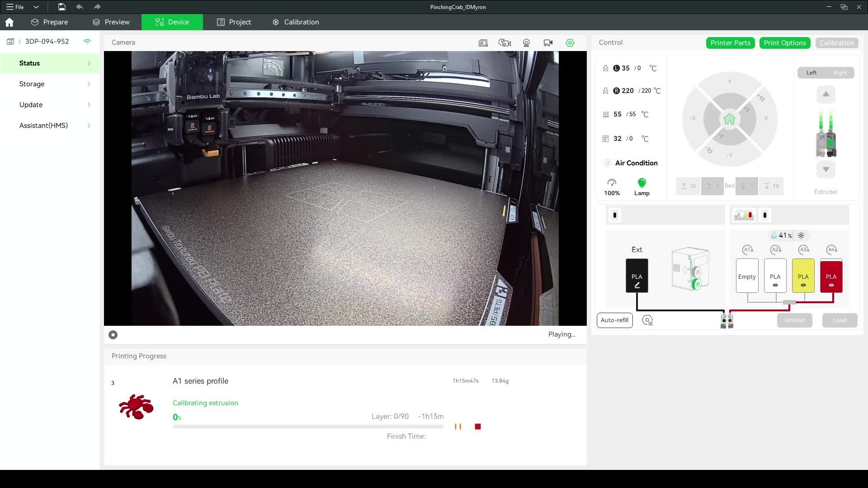This screenshot has height=488, width=868.
Task: Switch to Left extruder toggle
Action: pos(811,73)
